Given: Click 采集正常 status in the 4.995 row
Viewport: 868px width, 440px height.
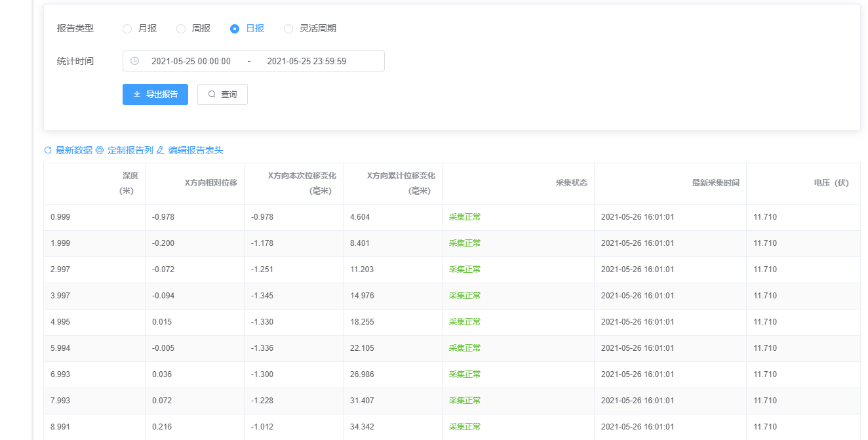Looking at the screenshot, I should (465, 322).
